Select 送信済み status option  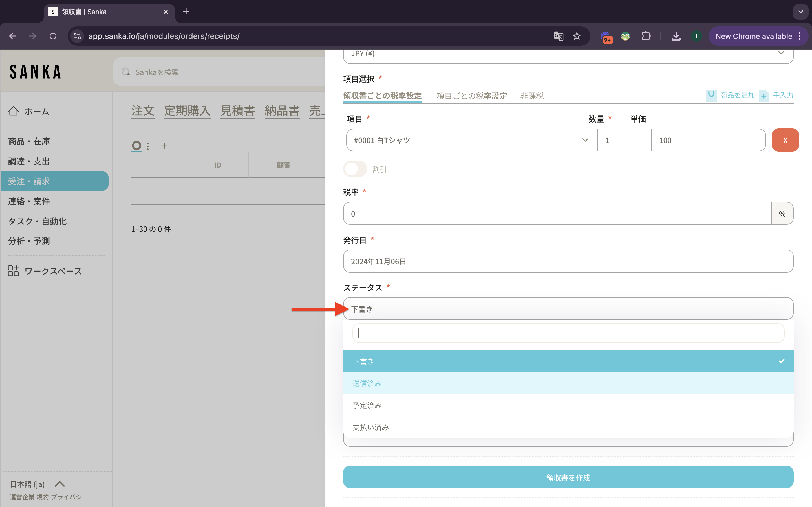tap(367, 383)
